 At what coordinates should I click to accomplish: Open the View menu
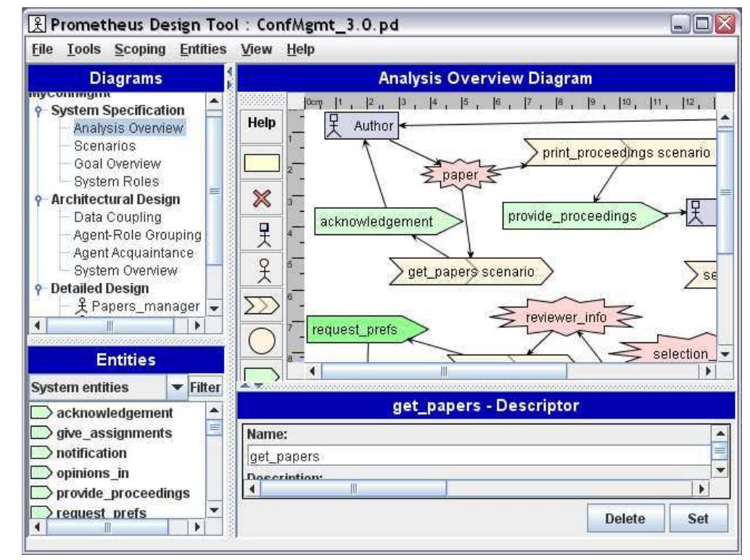pyautogui.click(x=256, y=49)
